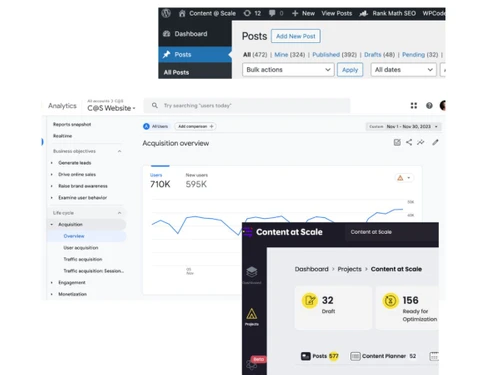500x375 pixels.
Task: Click the plus New item in WordPress bar
Action: point(303,13)
